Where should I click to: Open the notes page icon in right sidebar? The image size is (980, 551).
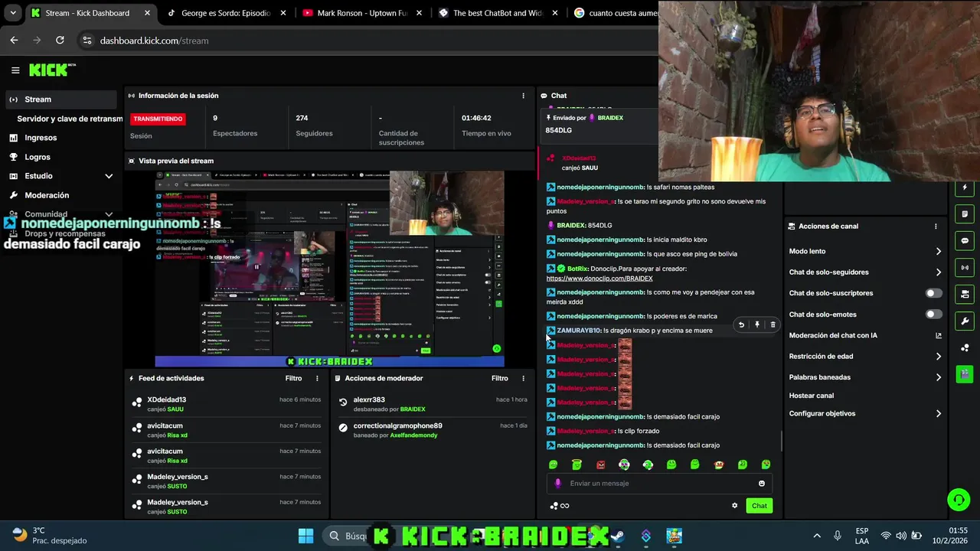point(965,214)
